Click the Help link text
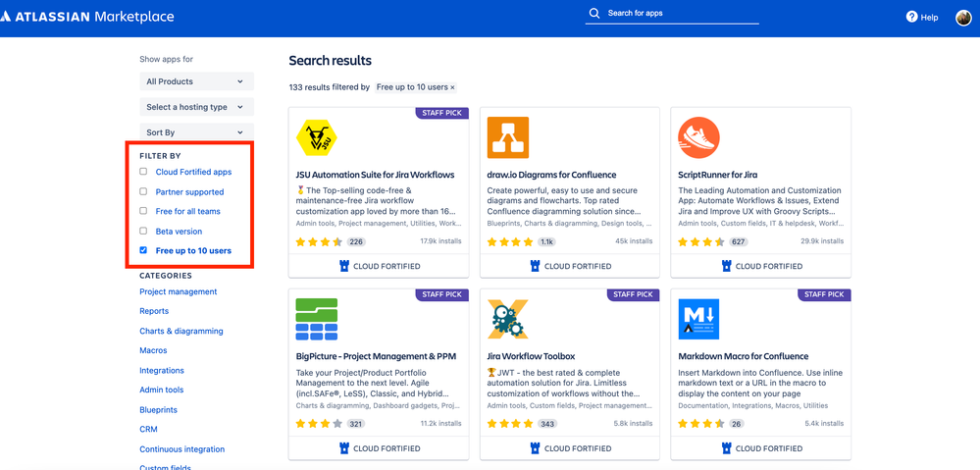 (x=929, y=18)
